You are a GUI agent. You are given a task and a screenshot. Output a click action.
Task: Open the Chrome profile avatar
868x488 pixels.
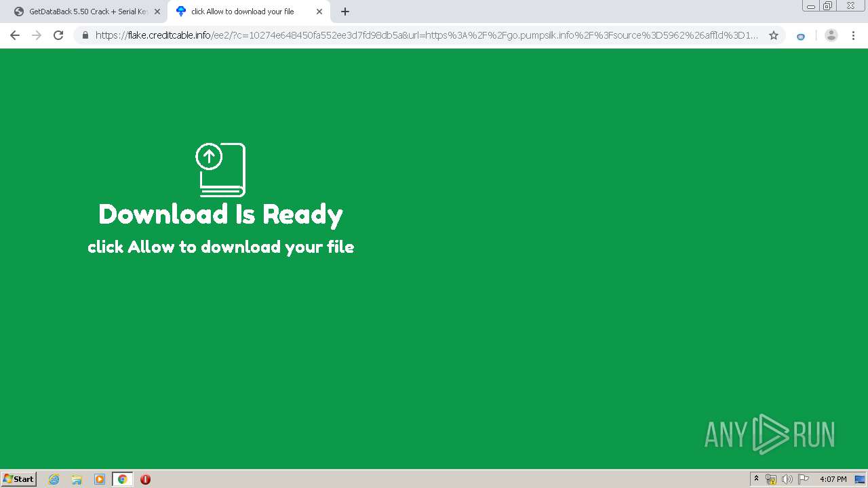[x=831, y=35]
